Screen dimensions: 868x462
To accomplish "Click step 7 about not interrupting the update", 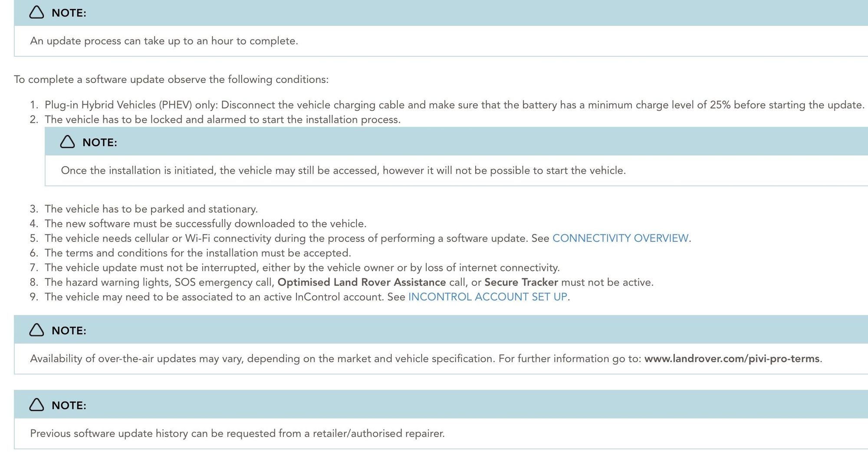I will [x=302, y=268].
